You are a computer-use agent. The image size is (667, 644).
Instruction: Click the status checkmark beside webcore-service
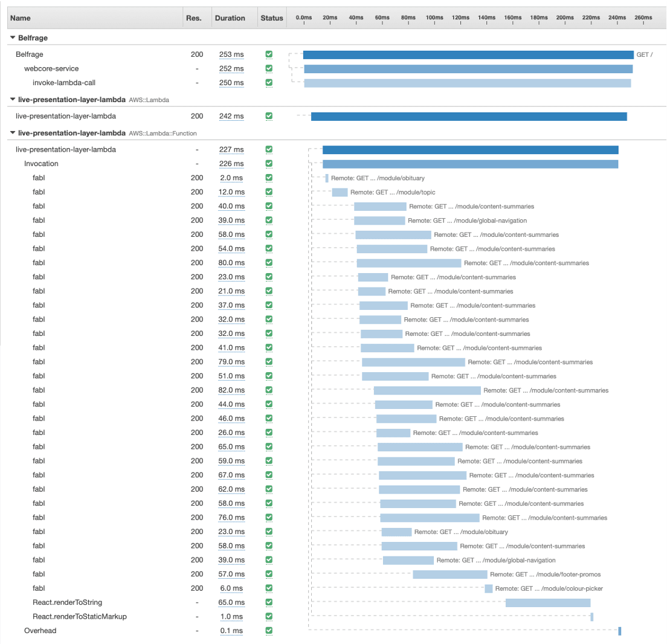(x=269, y=68)
